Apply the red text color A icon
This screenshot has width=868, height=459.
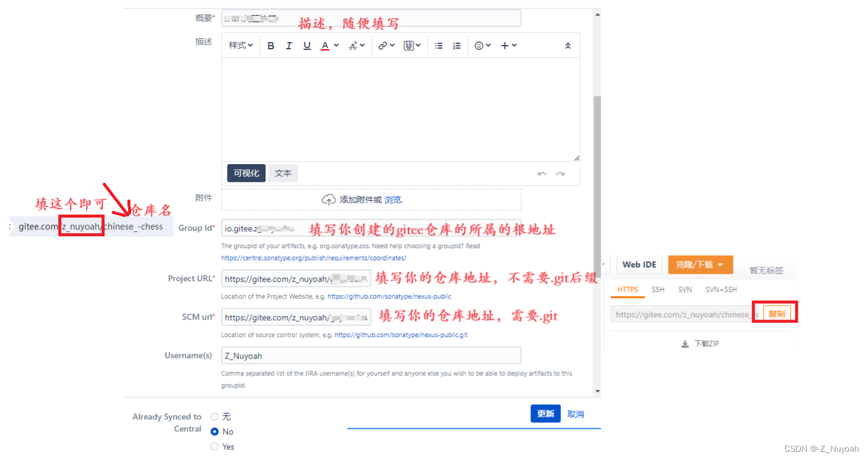tap(325, 46)
